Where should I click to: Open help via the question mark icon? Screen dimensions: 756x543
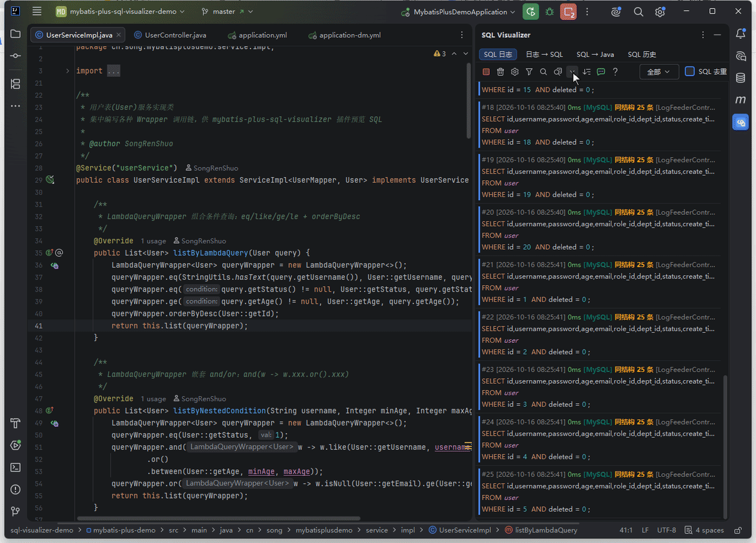click(615, 72)
